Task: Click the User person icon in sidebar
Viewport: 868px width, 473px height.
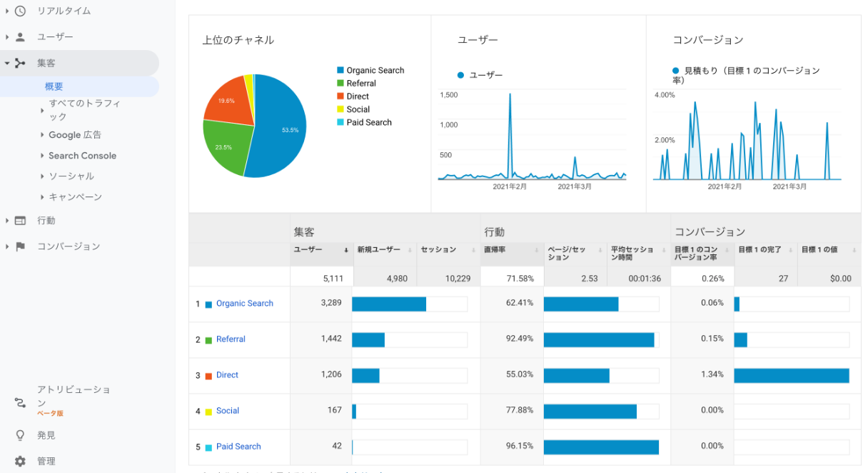Action: (x=20, y=36)
